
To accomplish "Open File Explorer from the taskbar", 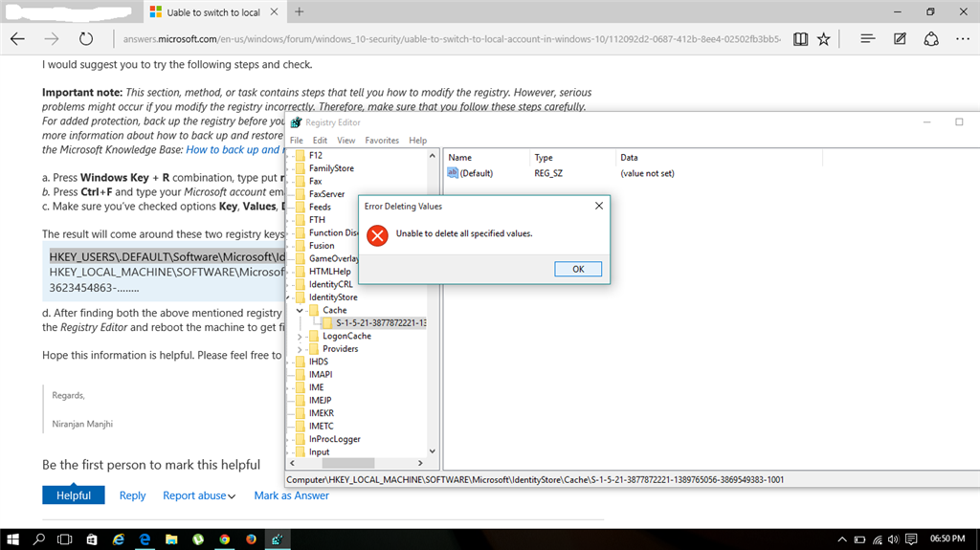I will pos(171,539).
